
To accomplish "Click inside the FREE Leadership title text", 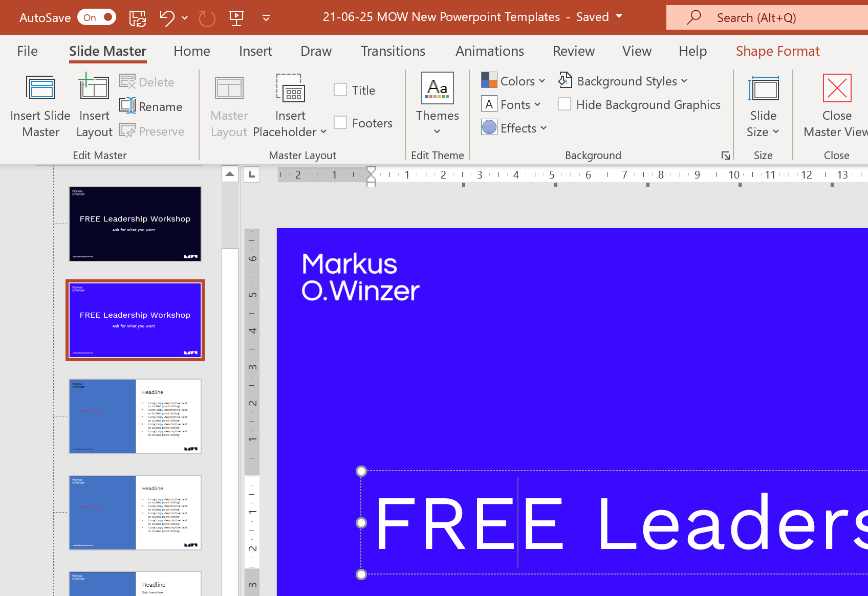I will tap(621, 523).
